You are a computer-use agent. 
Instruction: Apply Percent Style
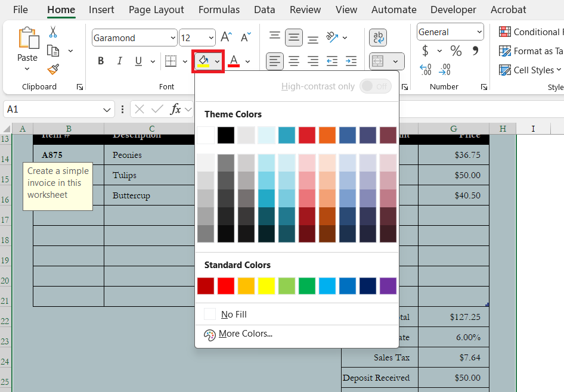455,51
